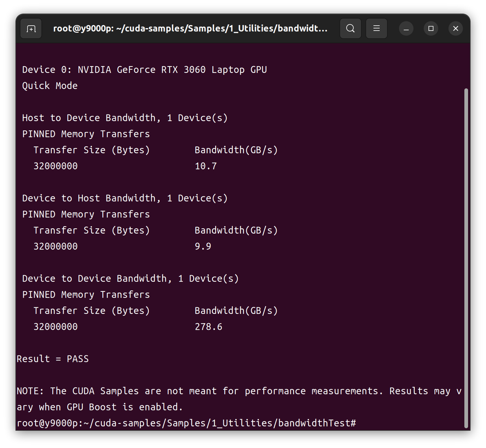
Task: Click 'PINNED Memory Transfers' under Device to Device
Action: click(x=86, y=295)
